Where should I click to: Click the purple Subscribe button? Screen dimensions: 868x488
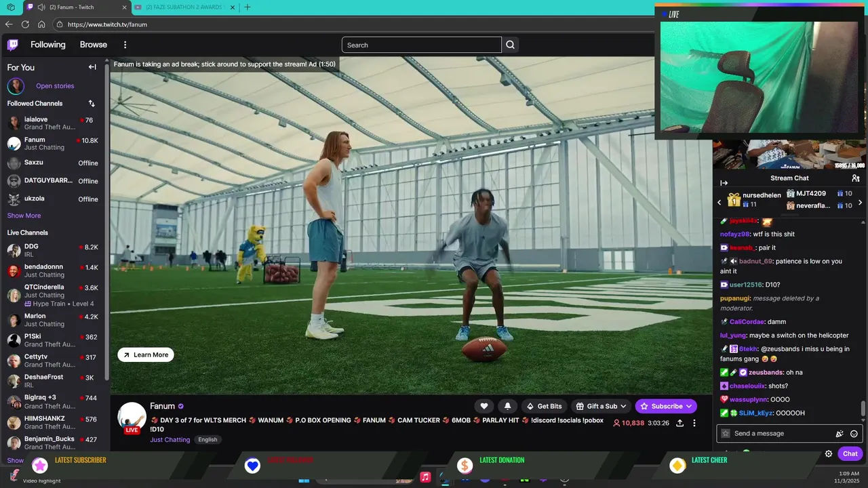tap(666, 406)
